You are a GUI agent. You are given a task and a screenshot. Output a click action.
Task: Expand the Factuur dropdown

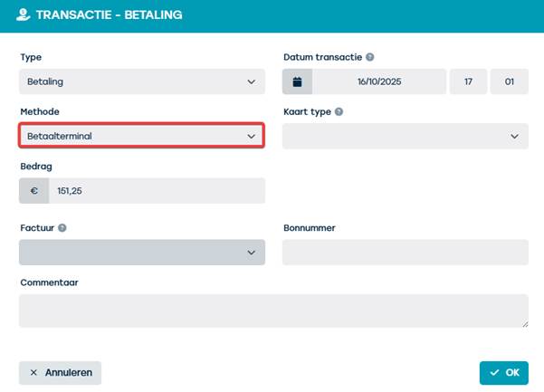(141, 253)
